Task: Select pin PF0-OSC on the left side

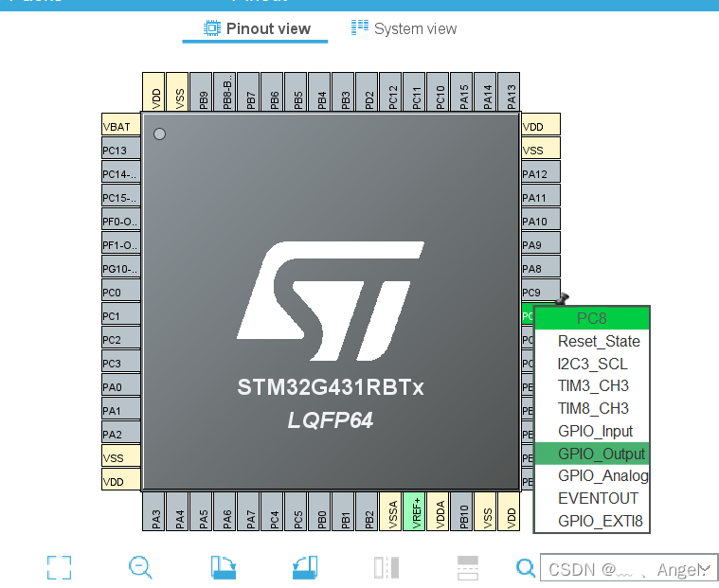Action: 121,219
